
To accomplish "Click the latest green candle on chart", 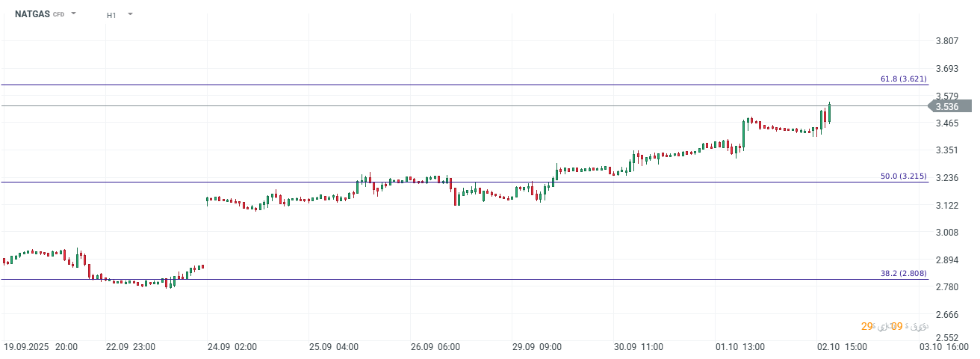I will 829,114.
